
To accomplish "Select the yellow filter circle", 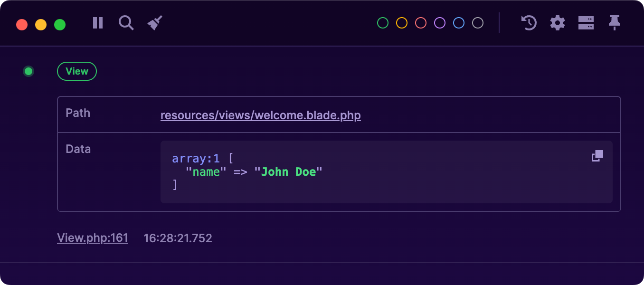I will pos(401,22).
